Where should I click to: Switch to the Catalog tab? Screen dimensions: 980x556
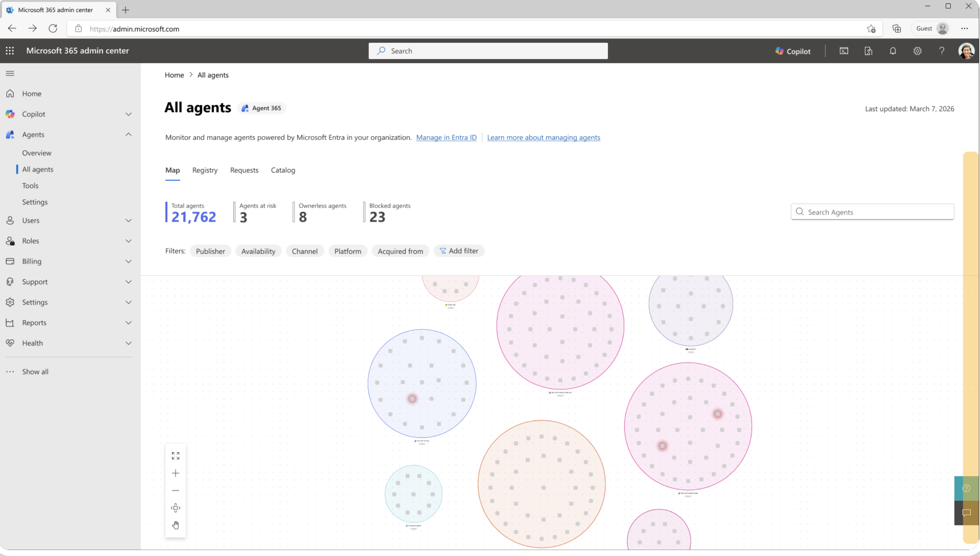(x=283, y=170)
